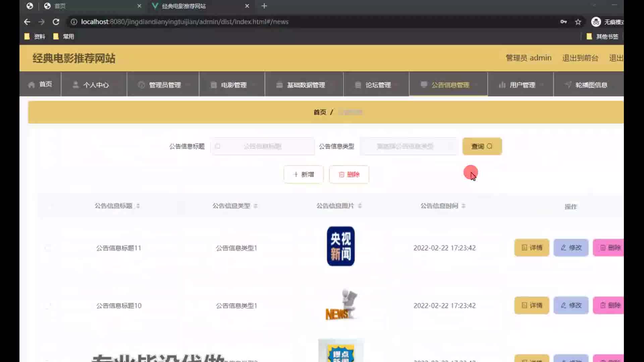This screenshot has width=644, height=362.
Task: Open the incognito profile icon
Action: (x=596, y=22)
